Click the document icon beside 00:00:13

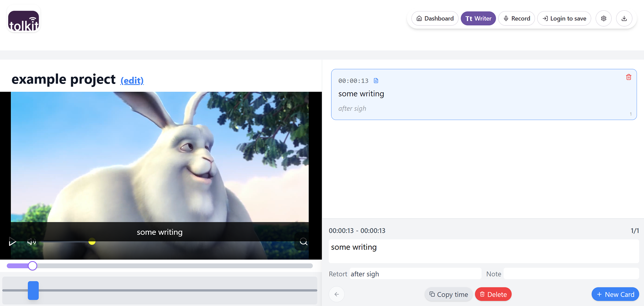(x=376, y=81)
